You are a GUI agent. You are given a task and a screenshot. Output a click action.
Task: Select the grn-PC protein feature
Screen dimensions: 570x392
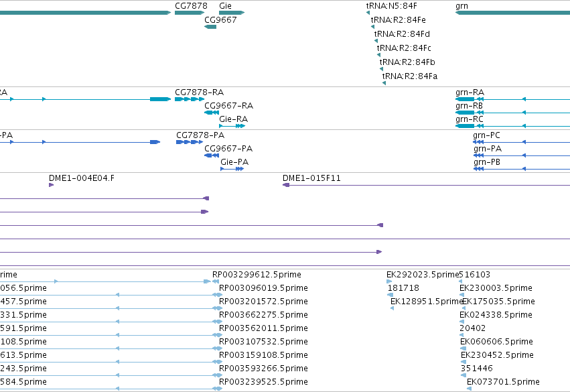point(521,142)
